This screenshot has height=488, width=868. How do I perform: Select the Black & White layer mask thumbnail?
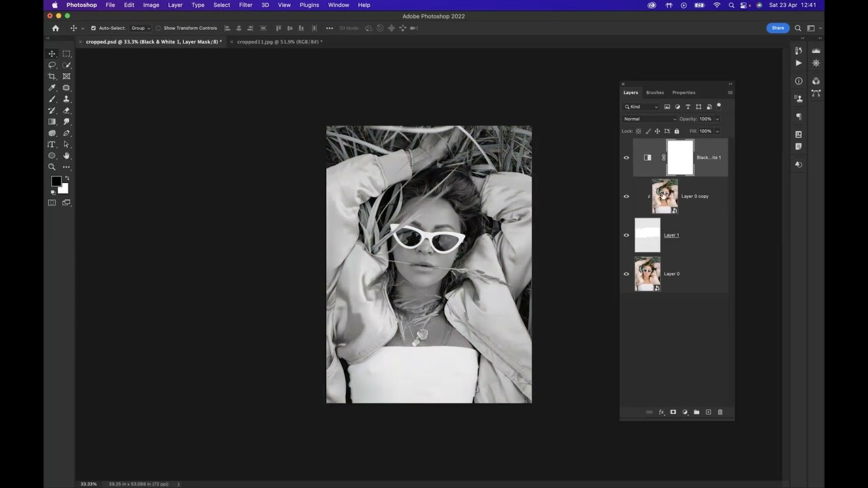pos(680,157)
